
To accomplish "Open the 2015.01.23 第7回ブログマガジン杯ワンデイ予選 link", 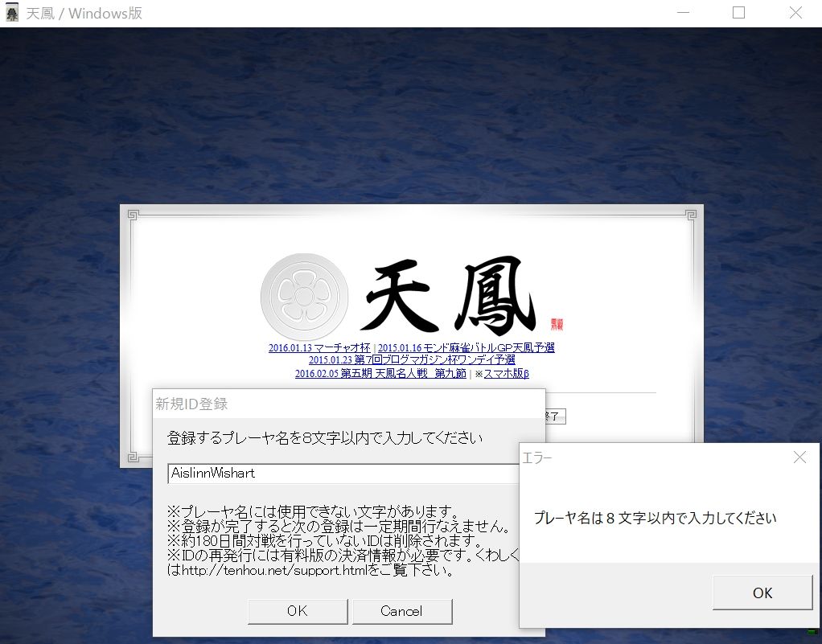I will coord(412,360).
